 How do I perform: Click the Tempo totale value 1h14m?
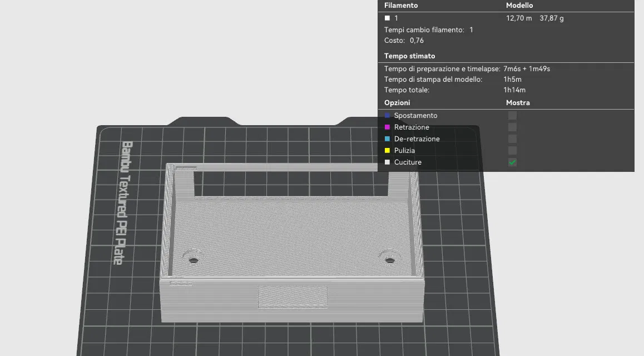point(514,90)
